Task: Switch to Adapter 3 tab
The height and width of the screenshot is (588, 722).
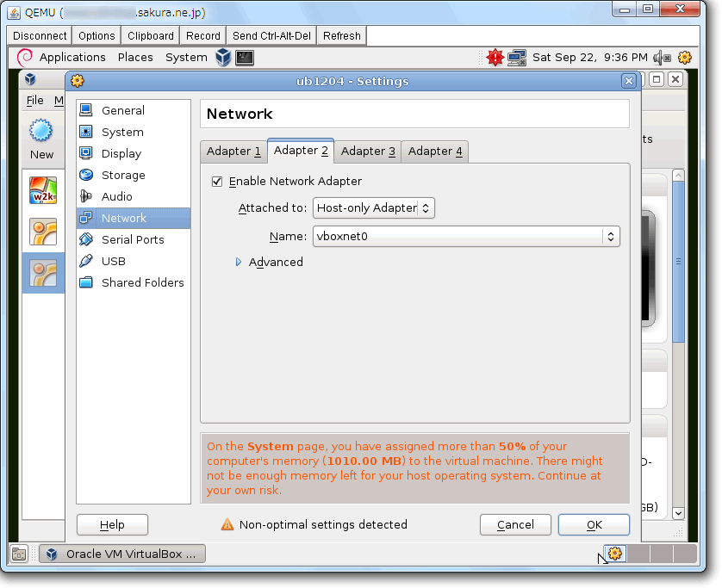Action: tap(368, 152)
